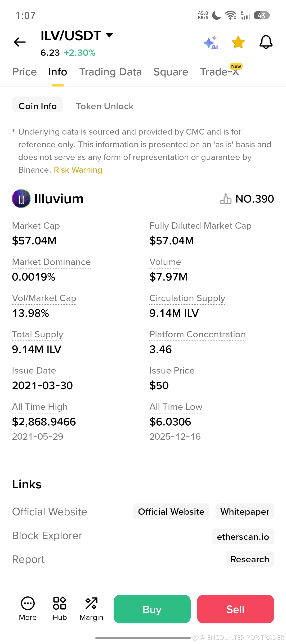This screenshot has height=644, width=286.
Task: Open the Trading Data tab
Action: coord(110,72)
